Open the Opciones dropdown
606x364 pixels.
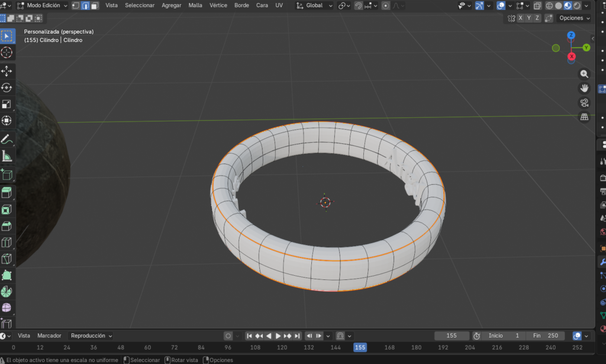tap(574, 18)
